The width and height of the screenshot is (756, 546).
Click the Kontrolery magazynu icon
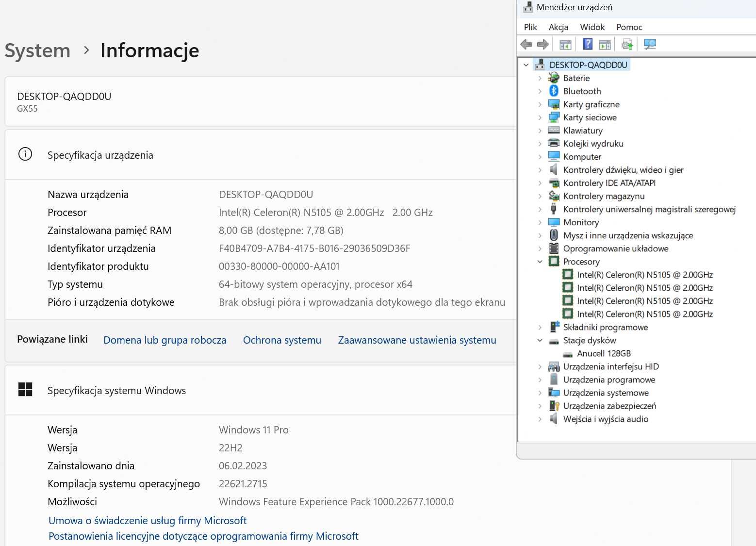tap(554, 196)
